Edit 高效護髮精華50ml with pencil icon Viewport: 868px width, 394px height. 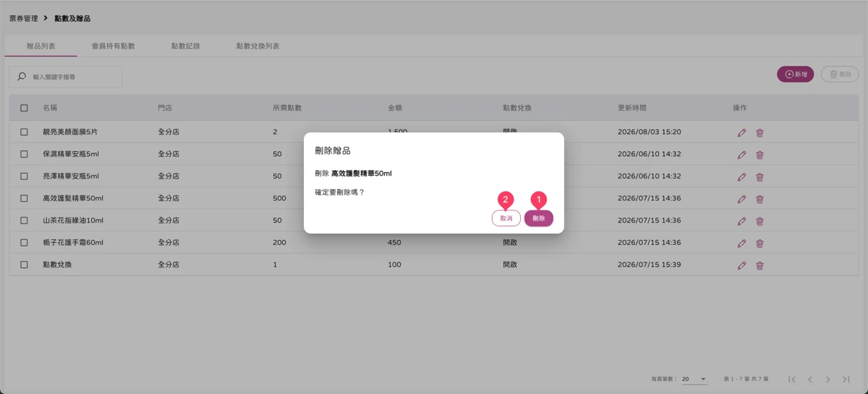point(741,199)
